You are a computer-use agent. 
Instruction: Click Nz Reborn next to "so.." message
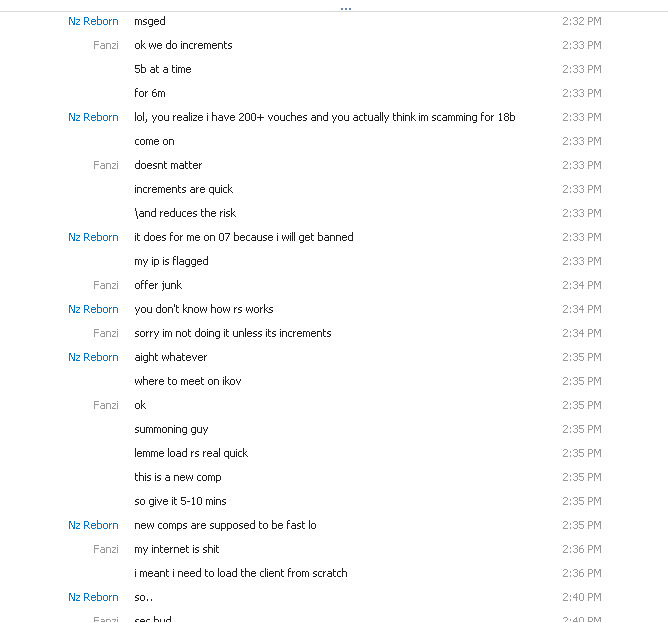[x=93, y=597]
